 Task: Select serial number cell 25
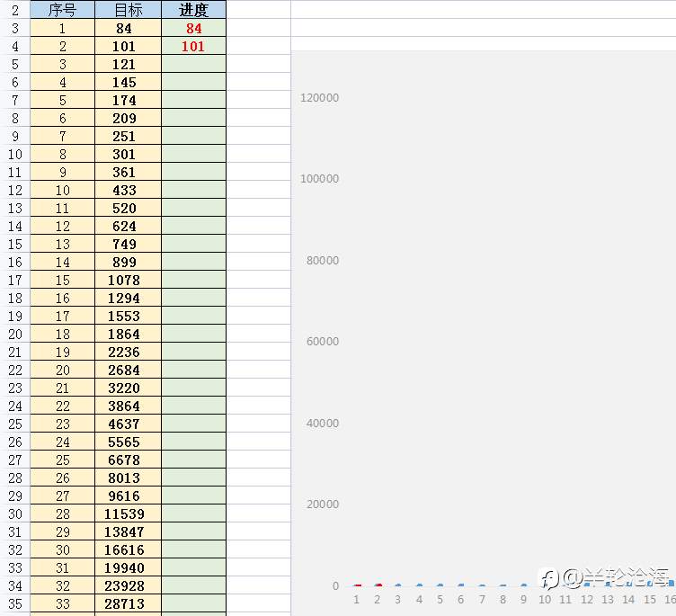point(63,460)
